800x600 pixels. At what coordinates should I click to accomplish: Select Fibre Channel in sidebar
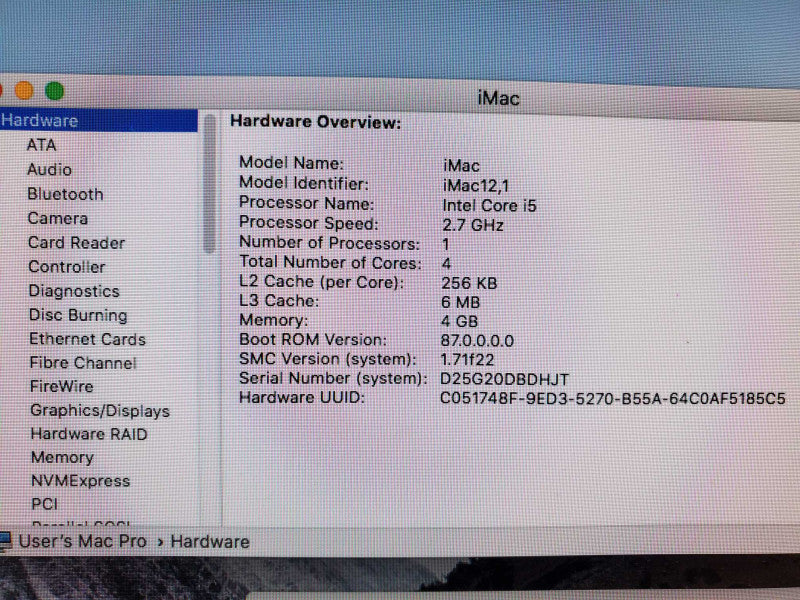(83, 363)
